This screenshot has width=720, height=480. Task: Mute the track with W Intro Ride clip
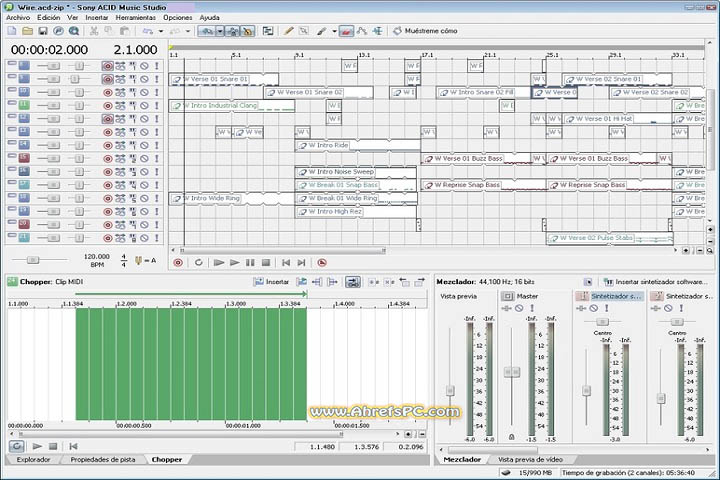(x=144, y=145)
